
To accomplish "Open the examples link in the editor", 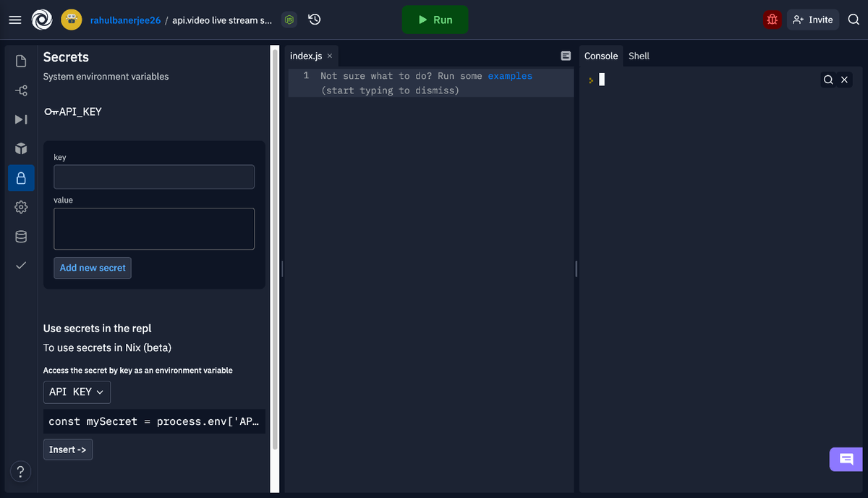I will click(510, 75).
